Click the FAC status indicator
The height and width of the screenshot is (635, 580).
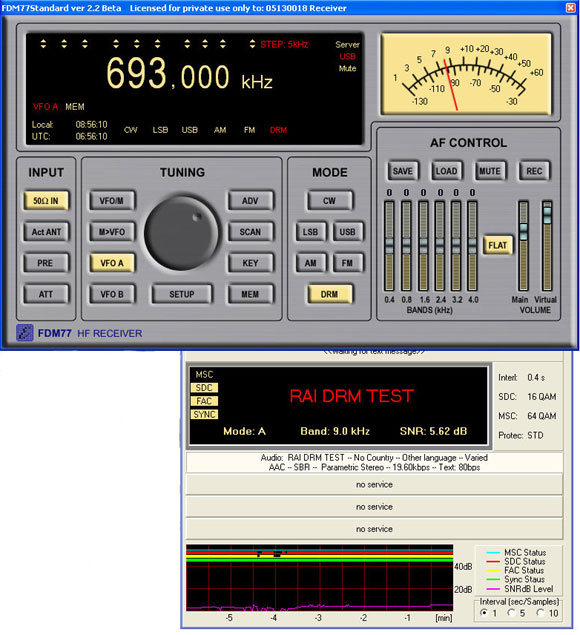click(204, 401)
